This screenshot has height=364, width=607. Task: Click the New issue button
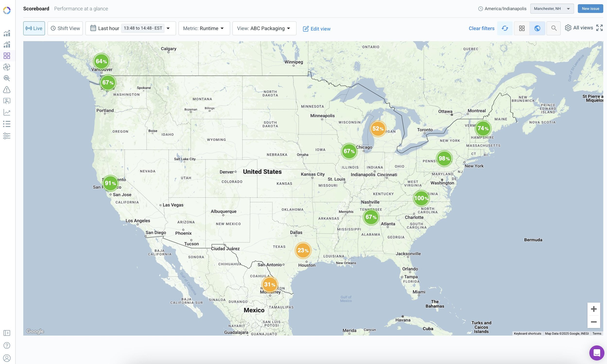590,8
